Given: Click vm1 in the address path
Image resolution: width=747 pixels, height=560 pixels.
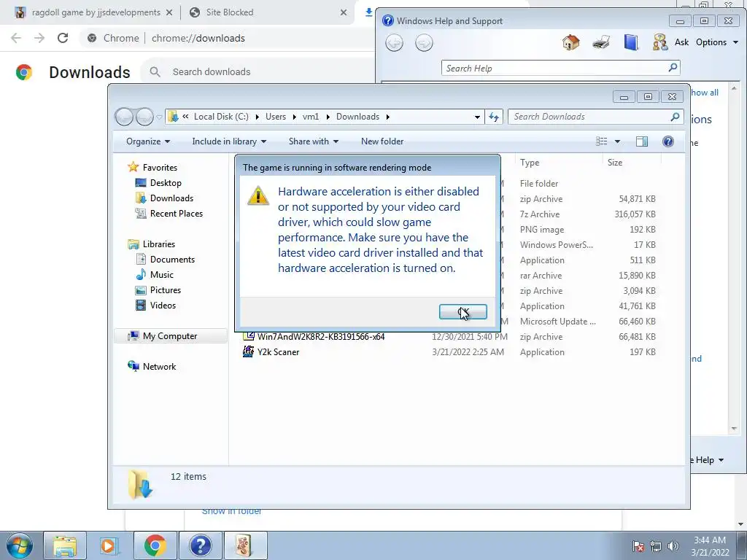Looking at the screenshot, I should click(x=311, y=117).
